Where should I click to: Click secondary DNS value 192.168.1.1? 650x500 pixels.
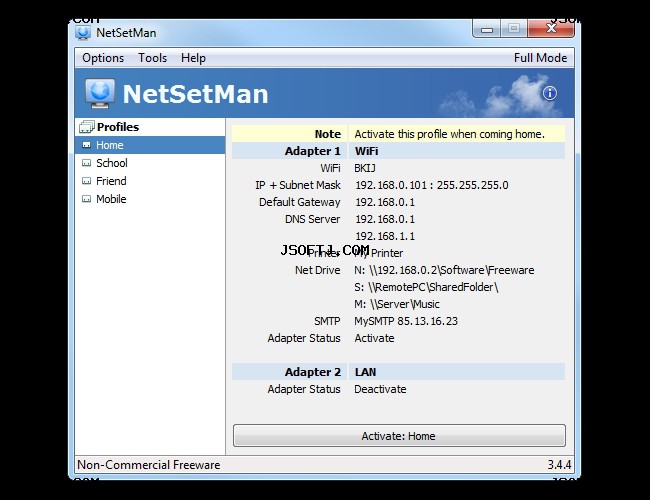pyautogui.click(x=385, y=236)
